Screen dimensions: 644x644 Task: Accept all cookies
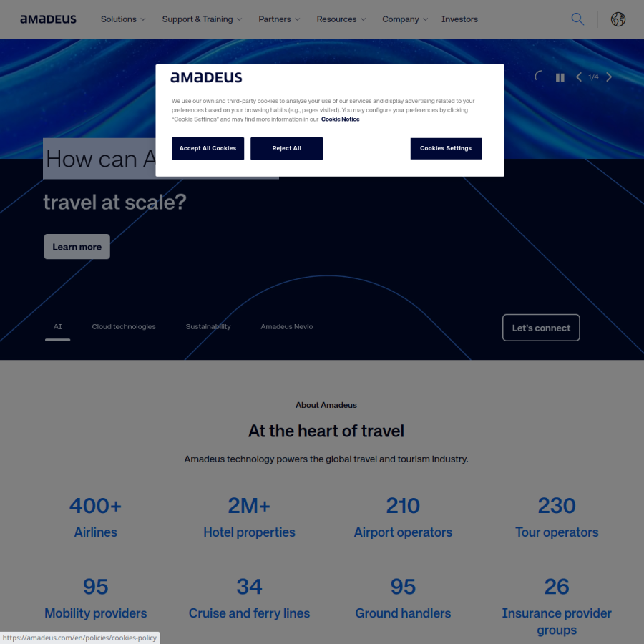(208, 149)
